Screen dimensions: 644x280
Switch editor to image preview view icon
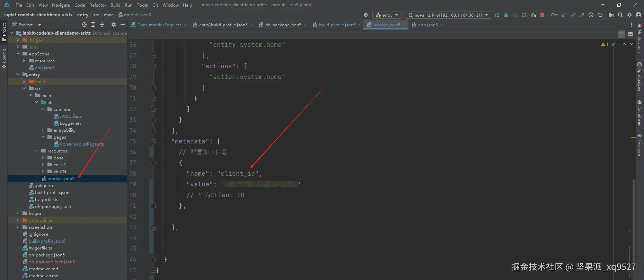pos(630,34)
